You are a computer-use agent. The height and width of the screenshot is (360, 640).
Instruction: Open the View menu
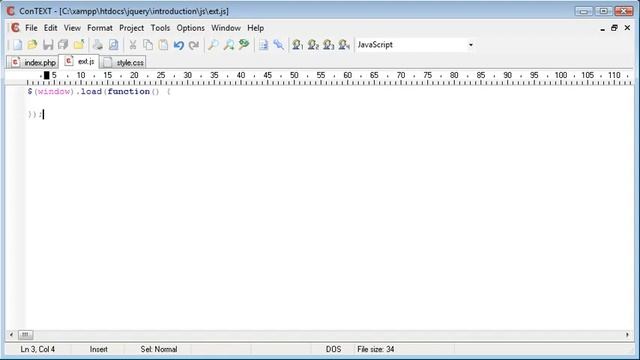[72, 28]
